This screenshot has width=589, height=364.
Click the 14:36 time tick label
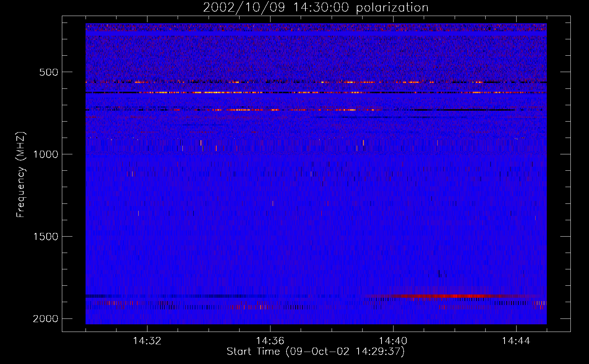[270, 341]
